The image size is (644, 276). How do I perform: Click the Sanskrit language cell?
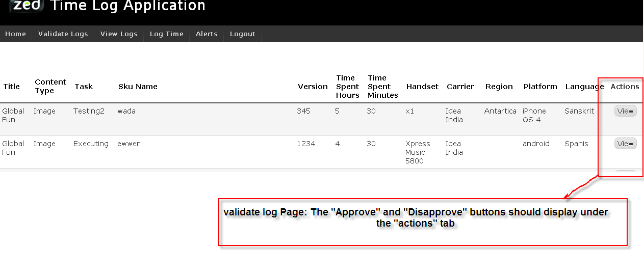pos(579,111)
